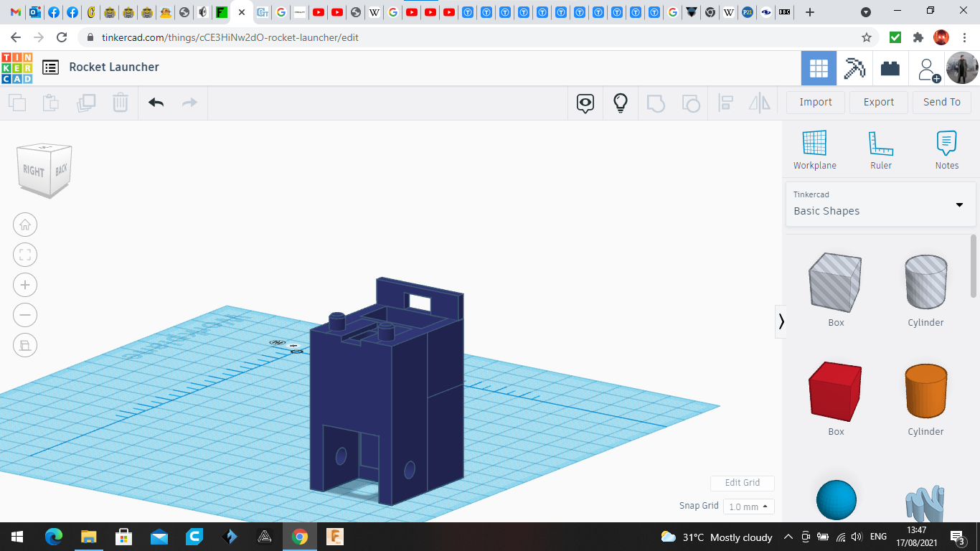Zoom out with the minus button
This screenshot has height=551, width=980.
click(x=25, y=315)
